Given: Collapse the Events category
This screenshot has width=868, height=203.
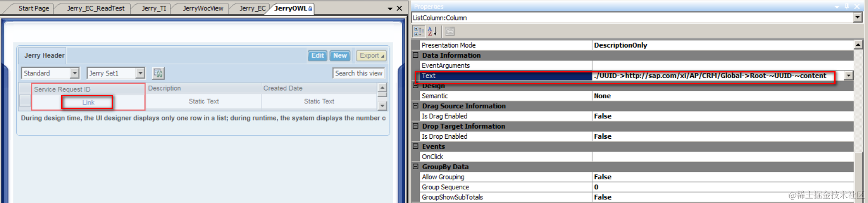Looking at the screenshot, I should pyautogui.click(x=416, y=146).
